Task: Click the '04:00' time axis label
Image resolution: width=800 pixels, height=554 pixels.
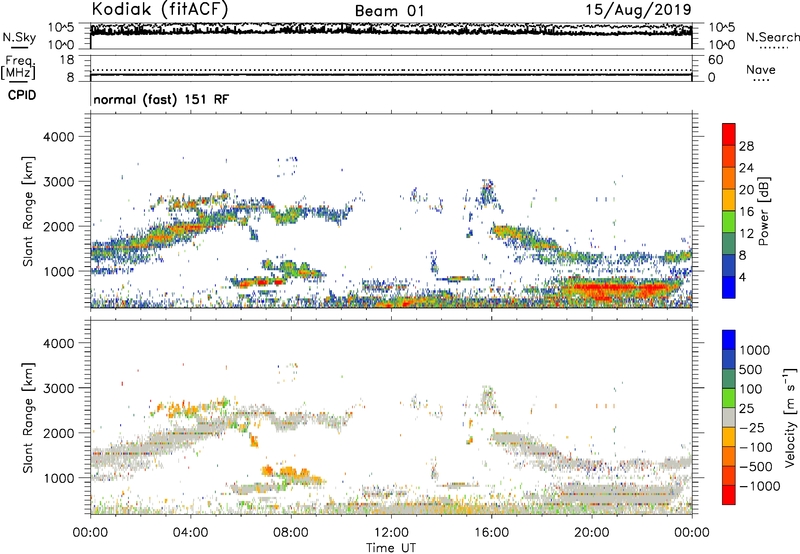Action: point(190,533)
